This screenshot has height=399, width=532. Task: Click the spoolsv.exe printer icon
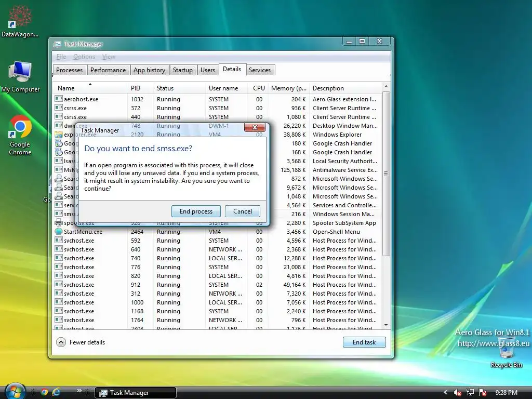(x=59, y=222)
